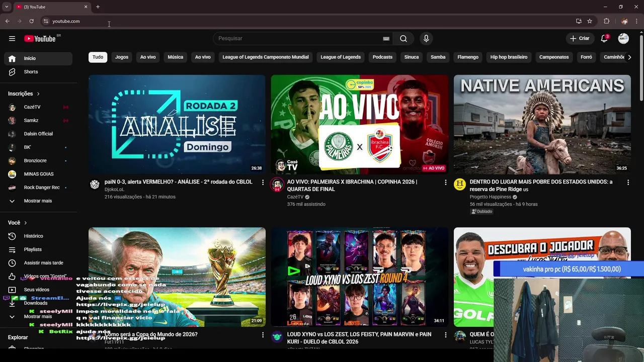The height and width of the screenshot is (362, 644).
Task: Open Assistir mais tarde in sidebar
Action: tap(38, 263)
